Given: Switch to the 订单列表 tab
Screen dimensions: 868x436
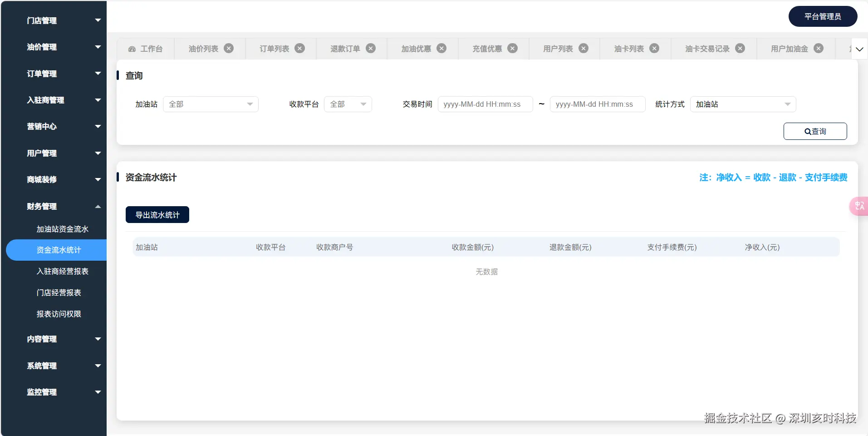Looking at the screenshot, I should 275,49.
